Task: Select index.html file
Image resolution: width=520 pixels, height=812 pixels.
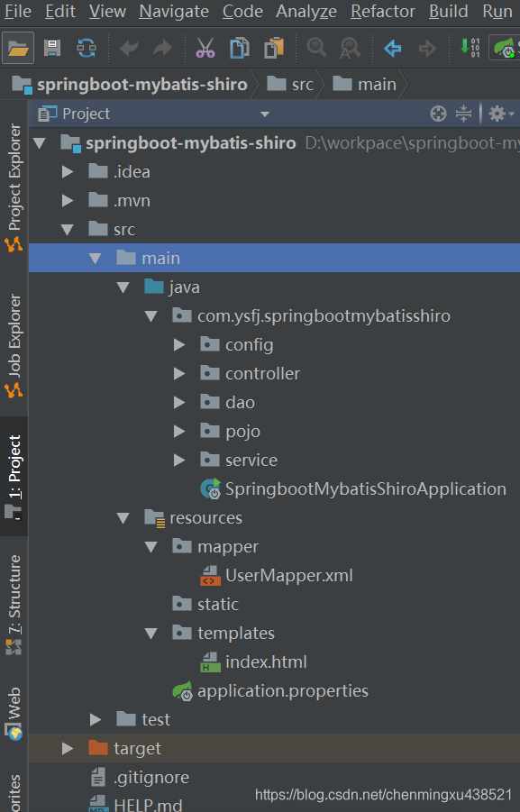Action: 254,662
